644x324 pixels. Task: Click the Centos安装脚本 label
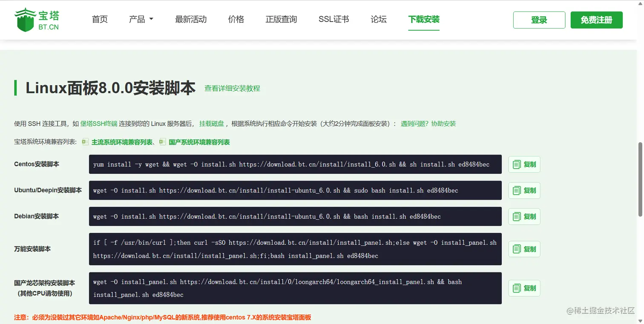click(37, 164)
